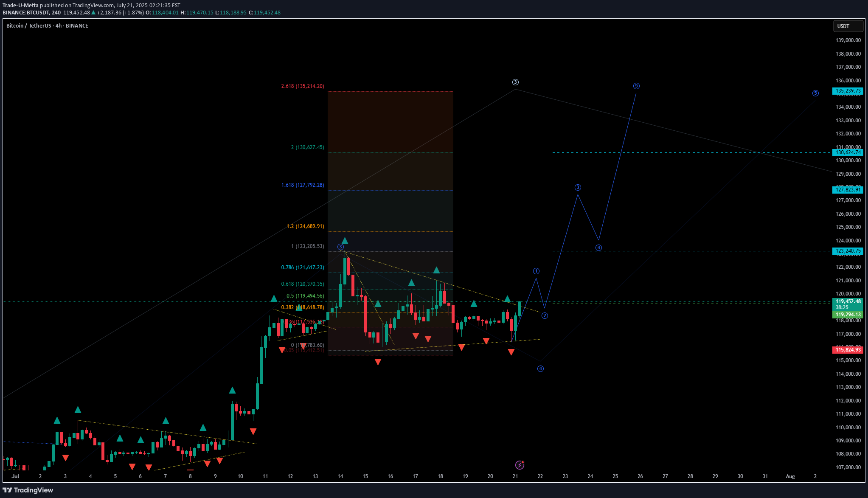This screenshot has height=498, width=868.
Task: Click the BINANCE:BTCUSDT symbol header text
Action: point(25,13)
